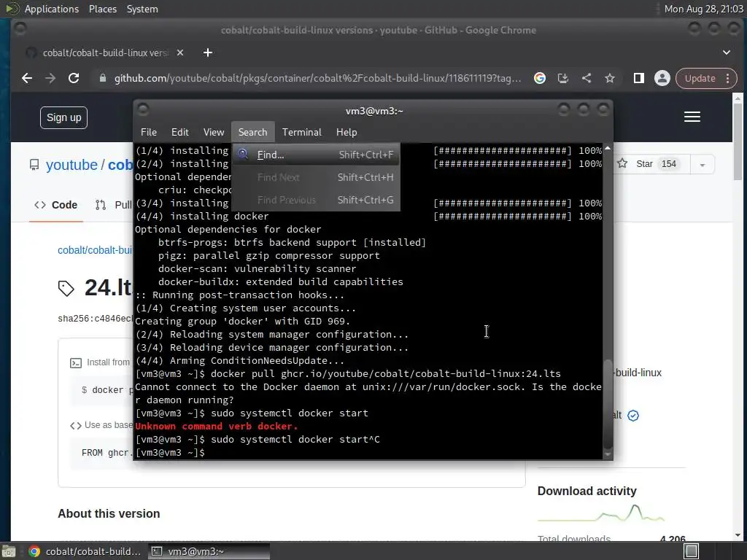Click the terminal icon by Install from
The height and width of the screenshot is (560, 747).
tap(76, 363)
